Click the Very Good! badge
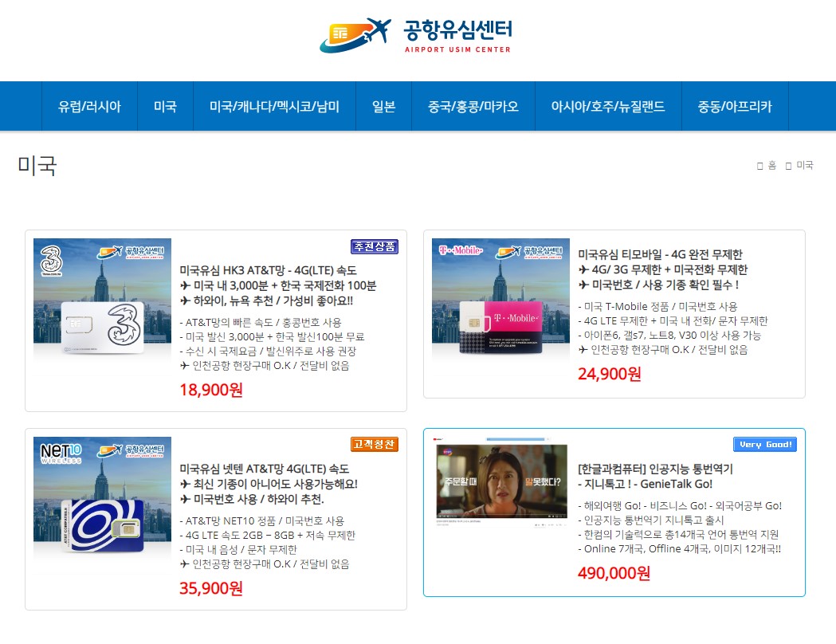The width and height of the screenshot is (836, 644). 765,444
